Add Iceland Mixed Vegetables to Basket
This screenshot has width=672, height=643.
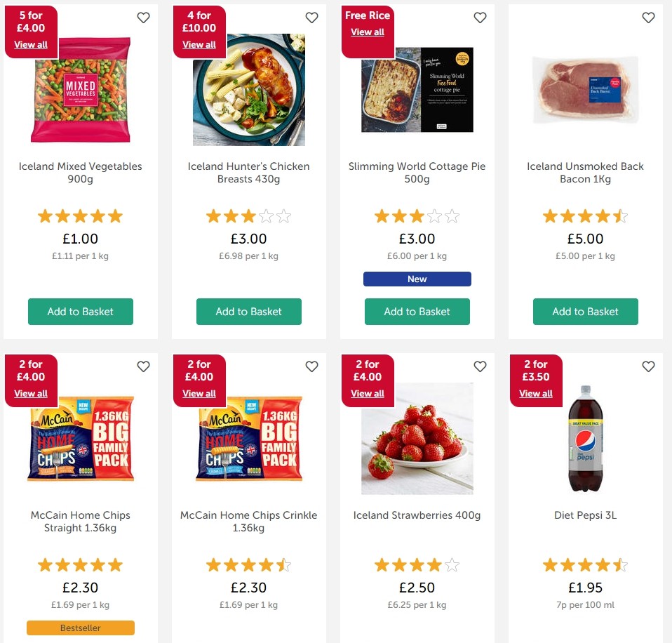[80, 312]
